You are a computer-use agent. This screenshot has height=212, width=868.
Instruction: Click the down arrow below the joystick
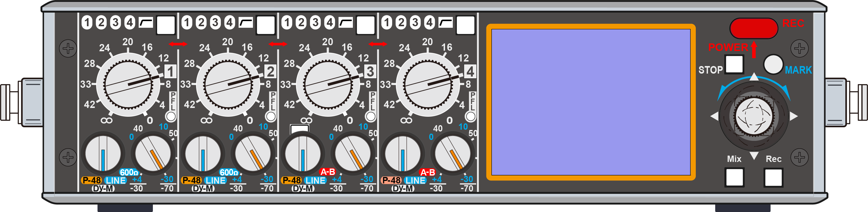click(754, 156)
